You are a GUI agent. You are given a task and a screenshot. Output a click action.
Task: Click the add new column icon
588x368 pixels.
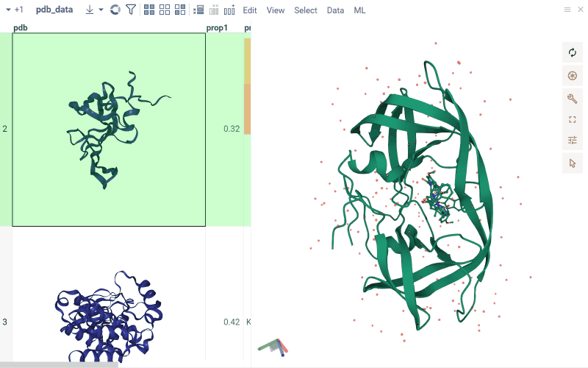click(229, 10)
